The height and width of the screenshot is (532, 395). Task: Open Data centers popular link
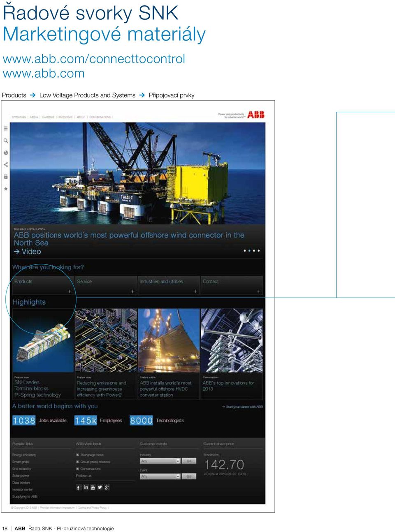click(21, 483)
